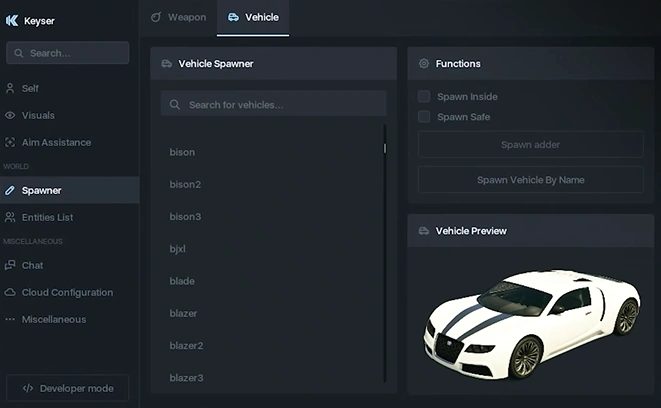Select the bjxl vehicle entry
The width and height of the screenshot is (661, 408).
click(177, 249)
